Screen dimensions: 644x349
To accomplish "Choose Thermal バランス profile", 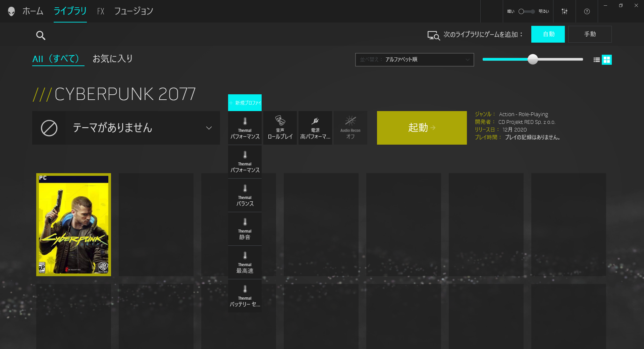I will 245,195.
